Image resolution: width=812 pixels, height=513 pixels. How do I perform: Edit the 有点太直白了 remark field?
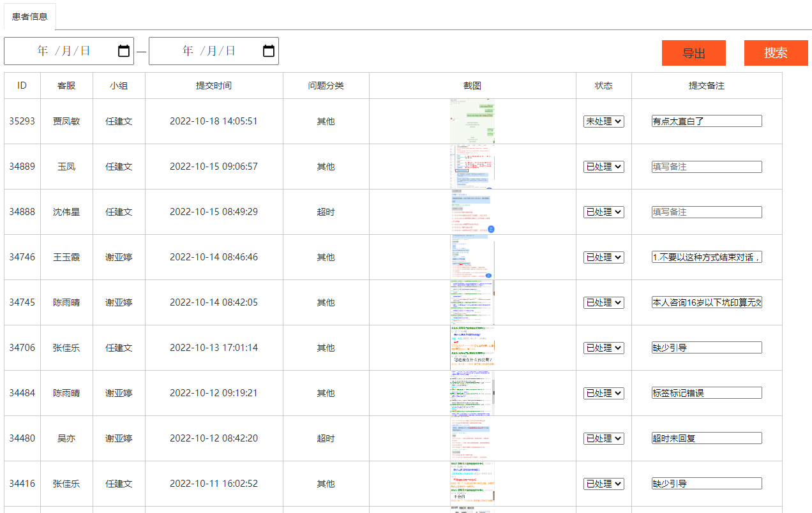[x=707, y=121]
